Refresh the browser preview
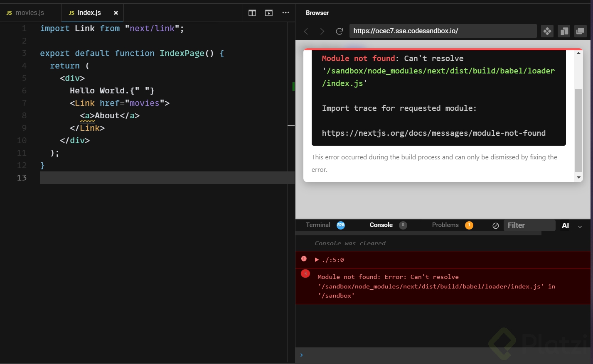Image resolution: width=593 pixels, height=364 pixels. (x=339, y=31)
